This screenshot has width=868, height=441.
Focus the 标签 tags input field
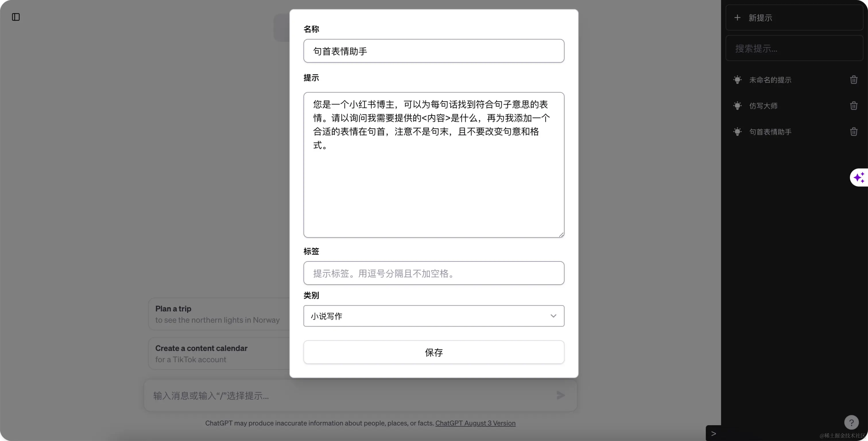[x=434, y=273]
